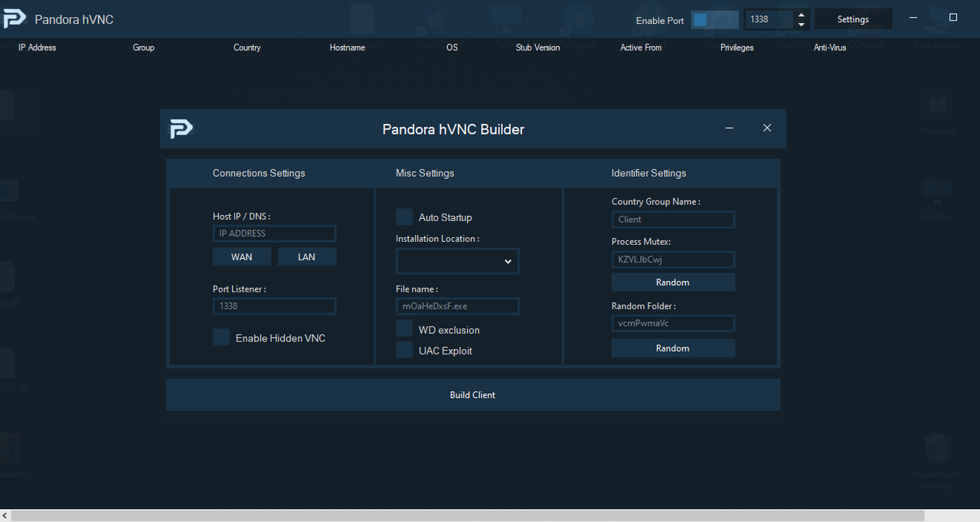
Task: Click the WAN button
Action: click(241, 257)
